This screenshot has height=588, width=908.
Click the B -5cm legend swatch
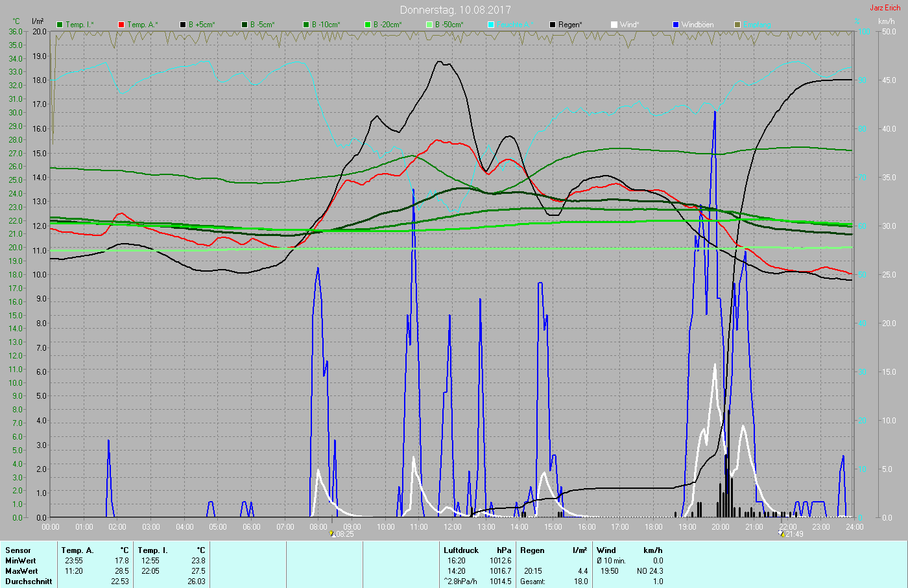click(245, 25)
